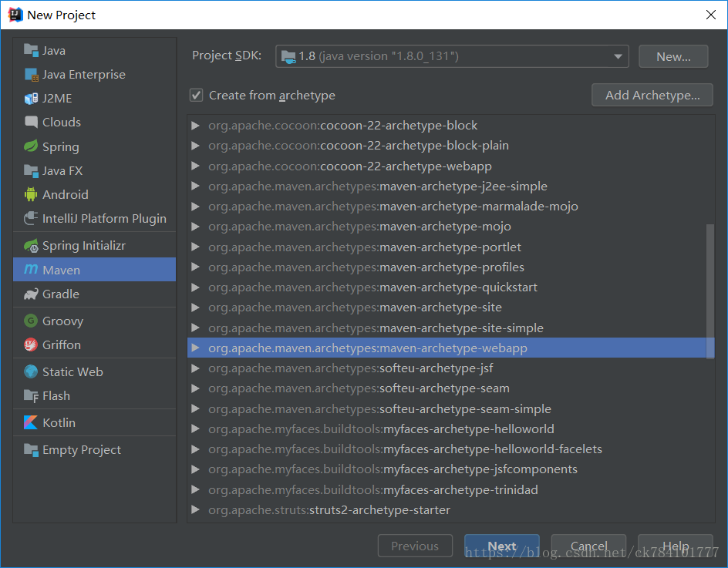Click the Maven 'm' icon
Viewport: 728px width, 568px height.
pyautogui.click(x=31, y=269)
